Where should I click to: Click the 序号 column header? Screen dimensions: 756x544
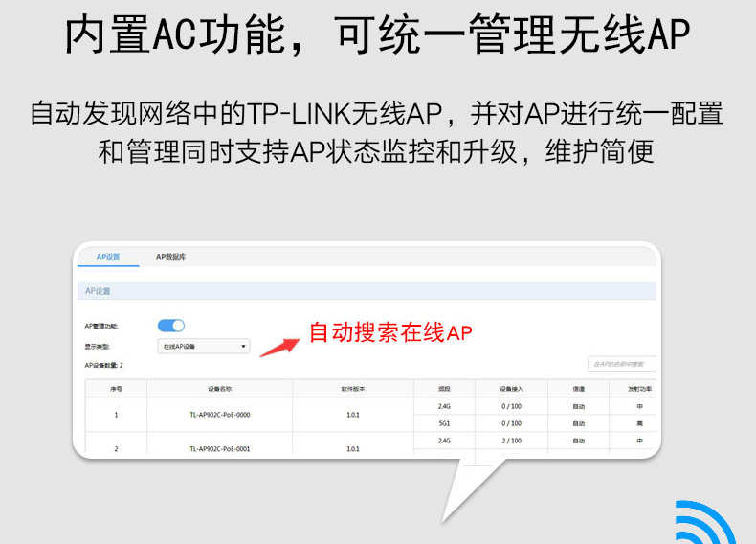pyautogui.click(x=116, y=389)
